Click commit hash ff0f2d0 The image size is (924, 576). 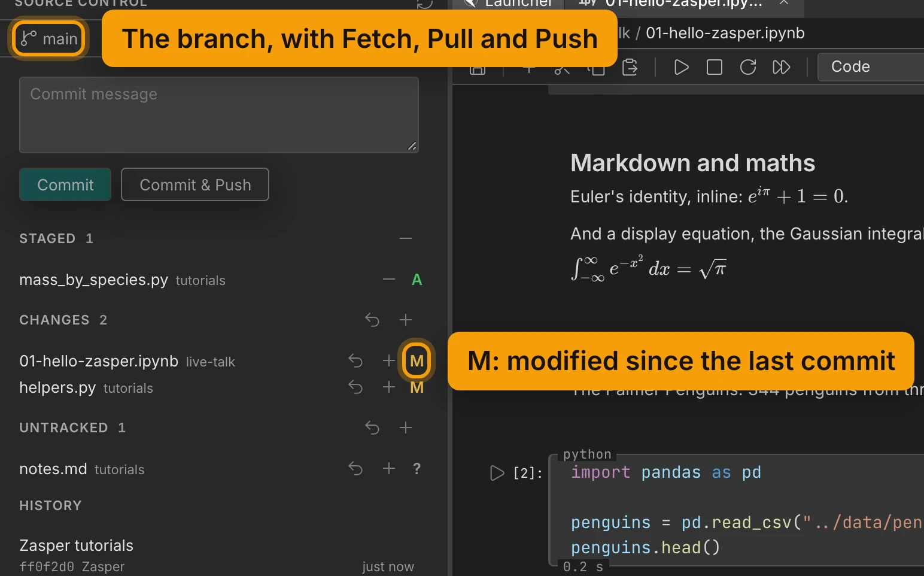click(47, 566)
